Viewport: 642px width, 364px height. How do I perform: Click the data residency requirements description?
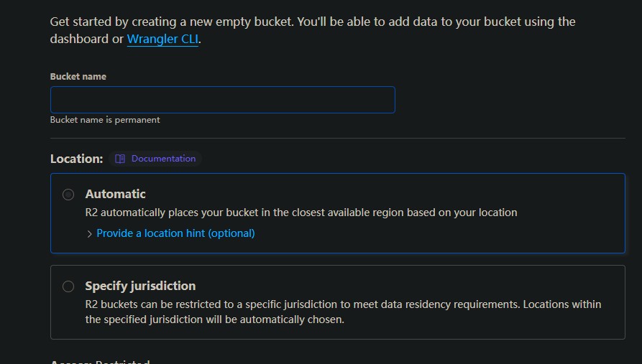tap(302, 304)
